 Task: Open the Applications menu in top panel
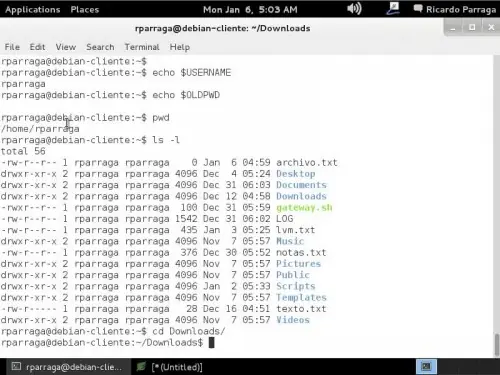pos(33,10)
